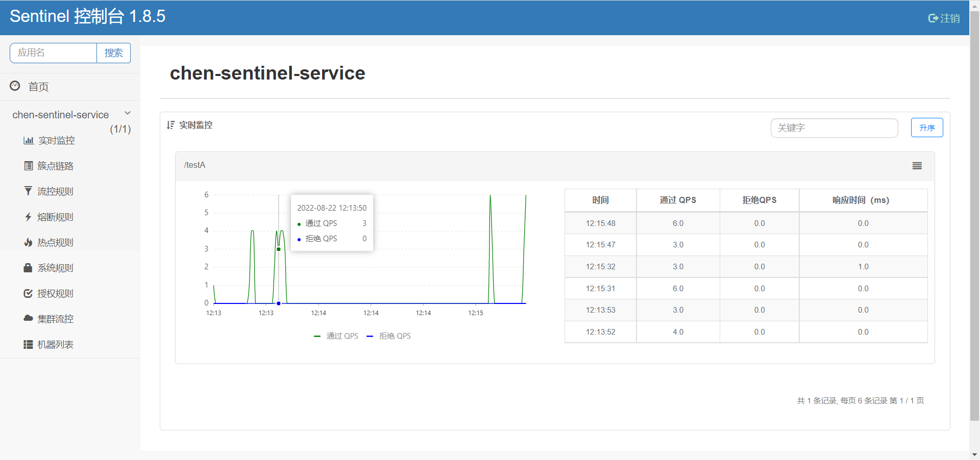The width and height of the screenshot is (980, 460).
Task: Click the 注销 logout link
Action: click(944, 18)
